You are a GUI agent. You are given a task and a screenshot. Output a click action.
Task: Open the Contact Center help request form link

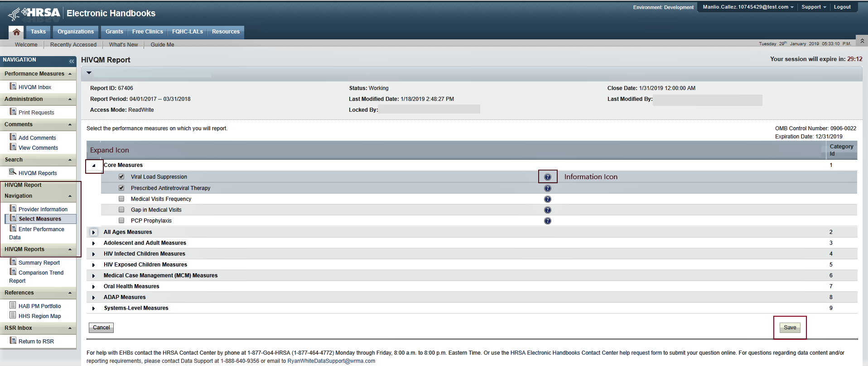586,353
